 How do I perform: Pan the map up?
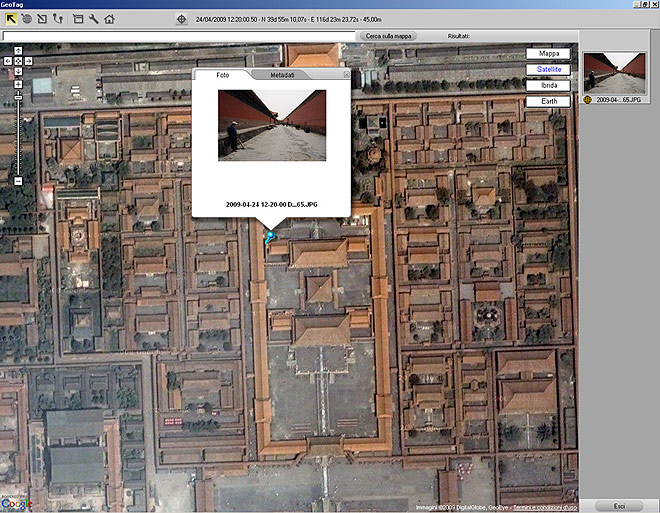click(18, 51)
